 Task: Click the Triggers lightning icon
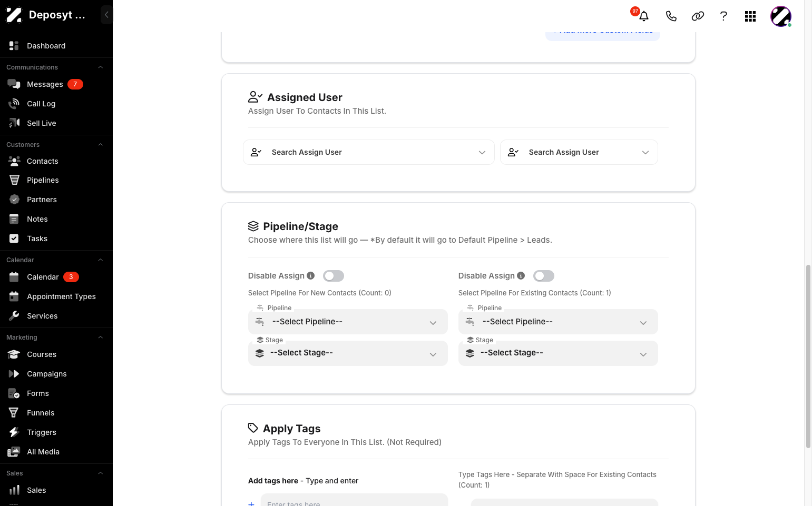click(14, 432)
